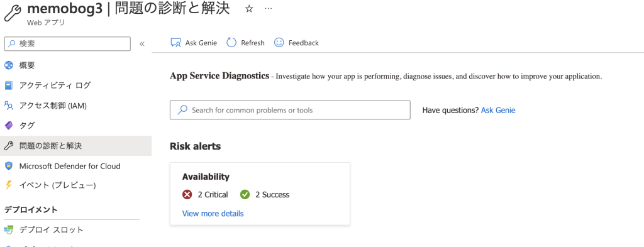This screenshot has width=644, height=247.
Task: Select the 概要 overview icon in sidebar
Action: [9, 65]
